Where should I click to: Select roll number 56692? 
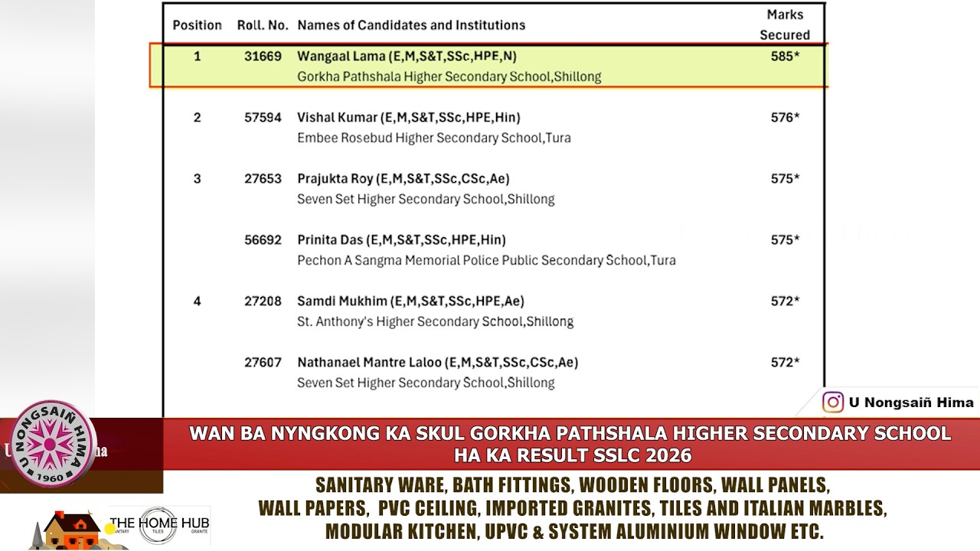click(263, 240)
